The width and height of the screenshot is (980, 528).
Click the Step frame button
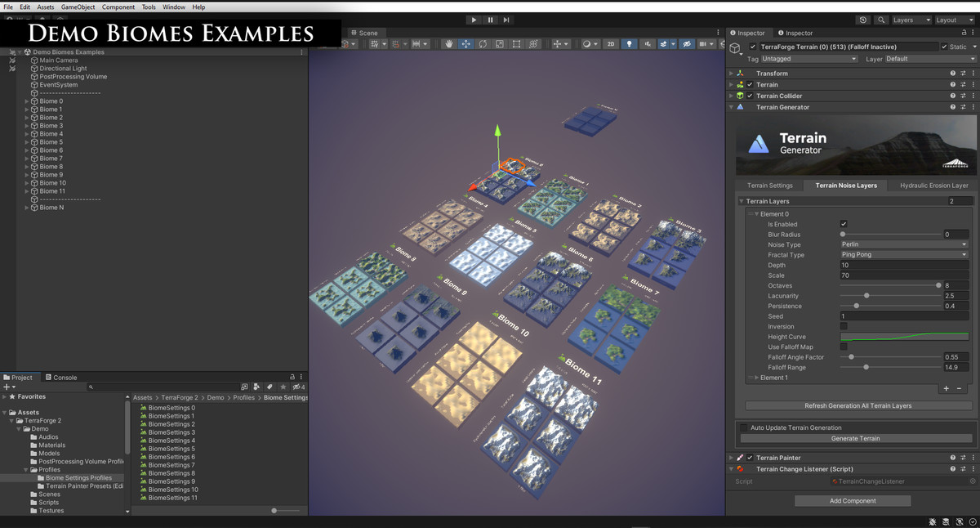pos(506,20)
